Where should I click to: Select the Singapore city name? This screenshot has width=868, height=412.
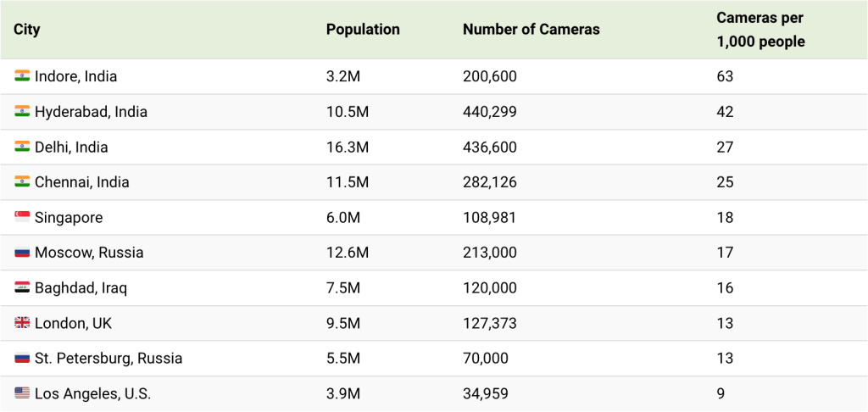point(69,218)
